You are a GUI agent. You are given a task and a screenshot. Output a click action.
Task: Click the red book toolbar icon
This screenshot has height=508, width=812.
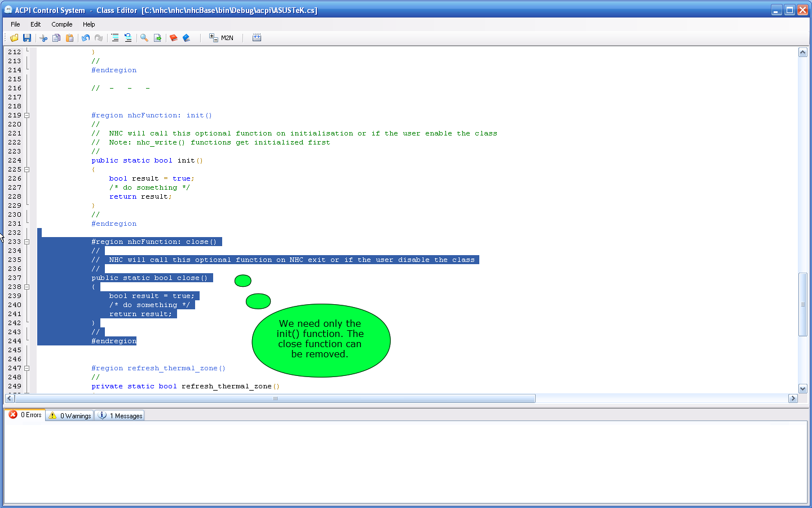(x=174, y=38)
